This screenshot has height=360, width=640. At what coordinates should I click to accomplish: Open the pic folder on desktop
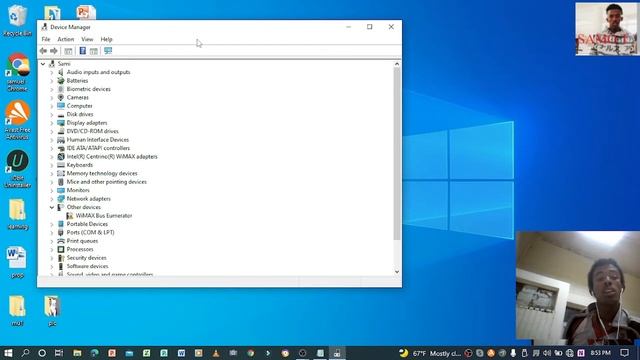click(x=52, y=311)
